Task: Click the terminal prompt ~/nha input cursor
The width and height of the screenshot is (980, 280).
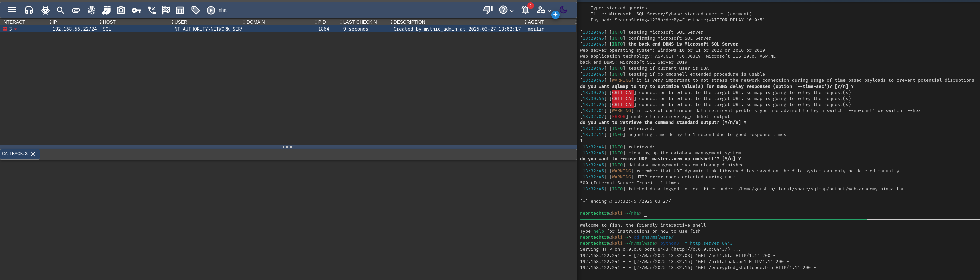Action: 646,213
